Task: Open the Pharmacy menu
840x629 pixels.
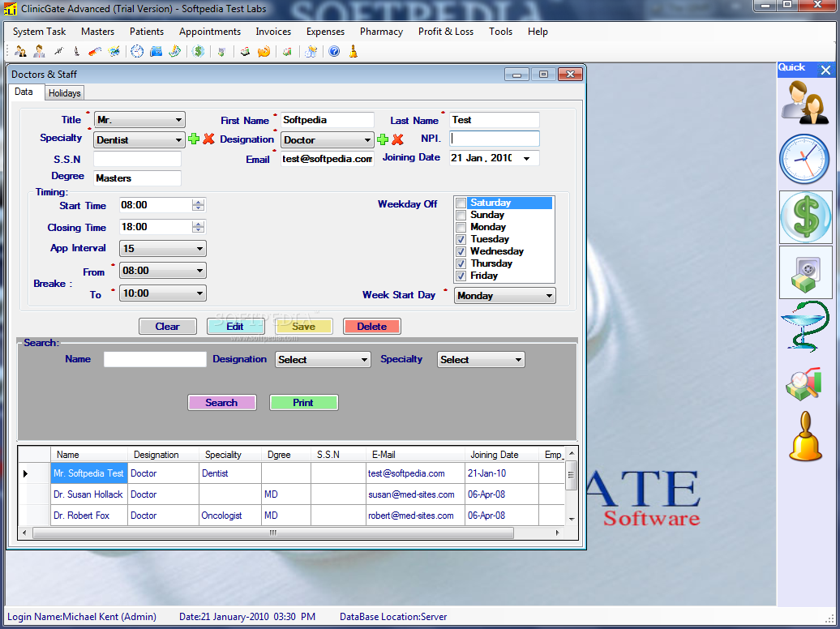Action: point(381,32)
